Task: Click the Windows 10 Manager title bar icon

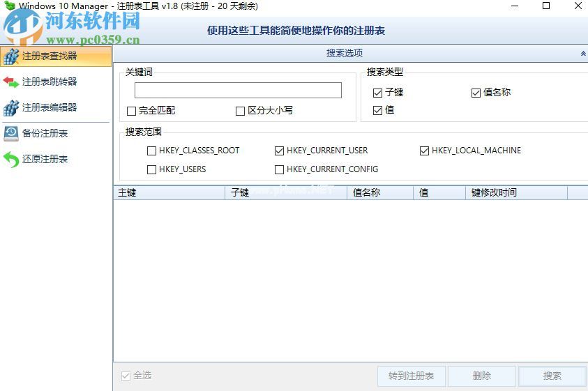Action: 10,6
